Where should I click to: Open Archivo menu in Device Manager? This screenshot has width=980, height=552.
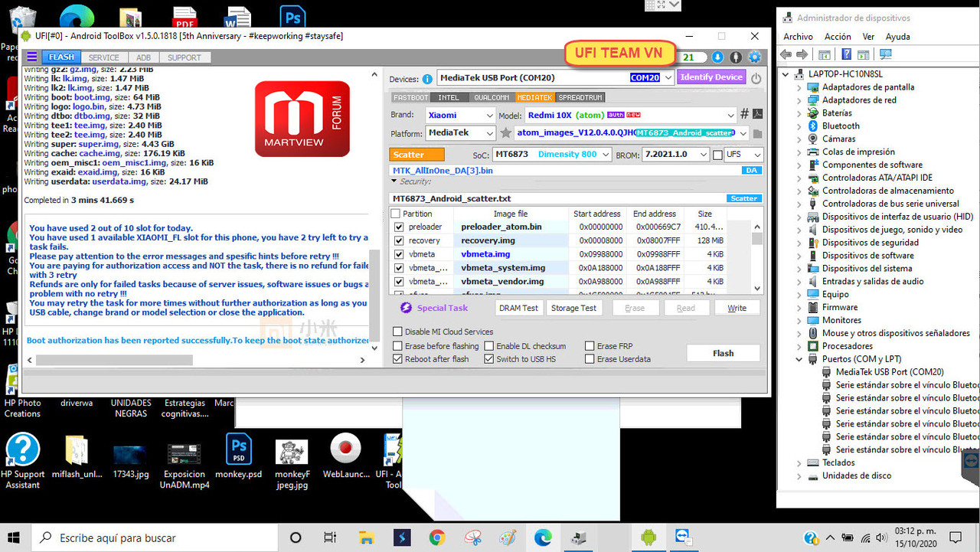pos(798,37)
